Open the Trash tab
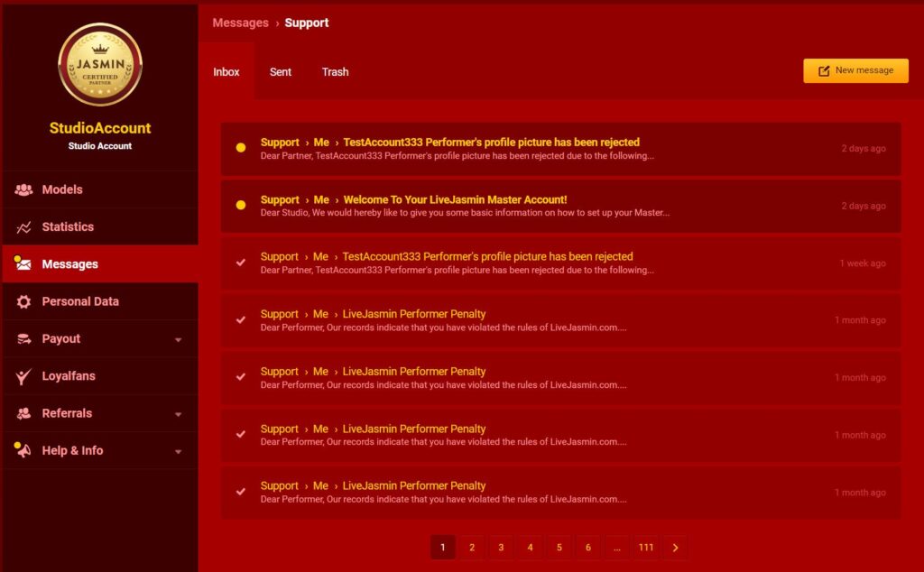This screenshot has height=572, width=924. [x=336, y=72]
